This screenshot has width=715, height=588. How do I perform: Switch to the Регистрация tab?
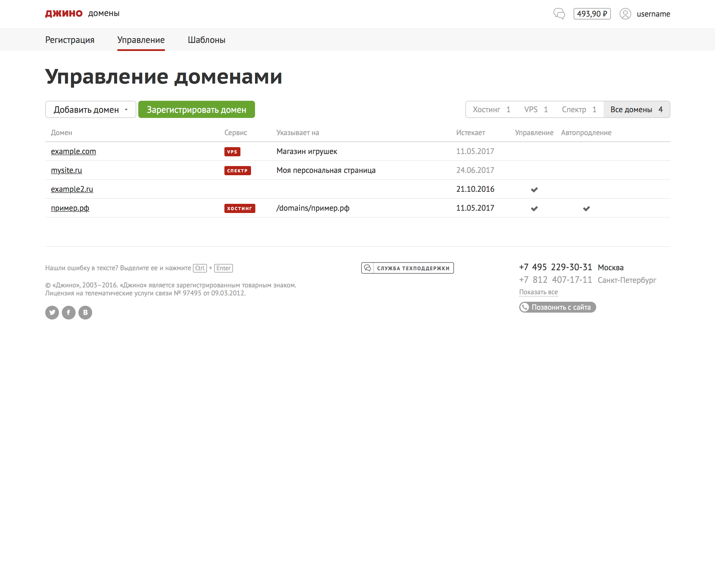70,40
